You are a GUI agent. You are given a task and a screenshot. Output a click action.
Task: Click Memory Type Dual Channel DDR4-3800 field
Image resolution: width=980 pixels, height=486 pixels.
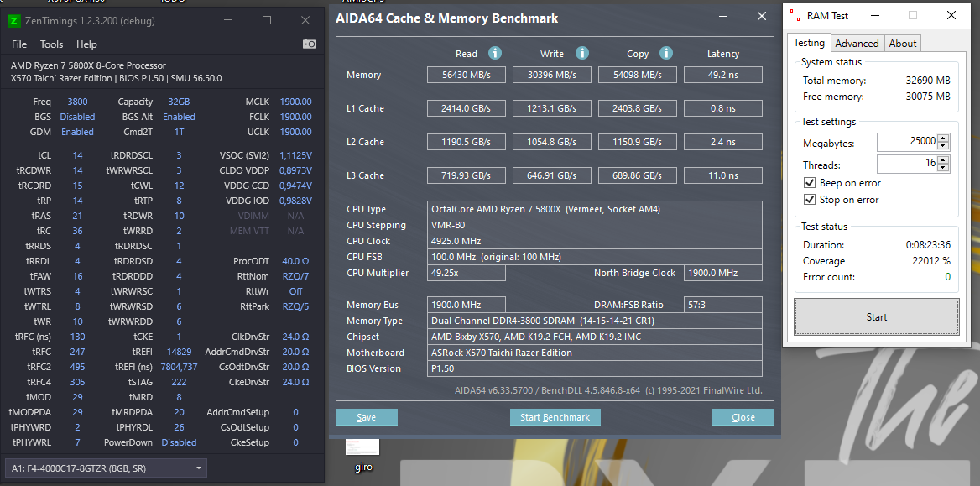pyautogui.click(x=595, y=321)
